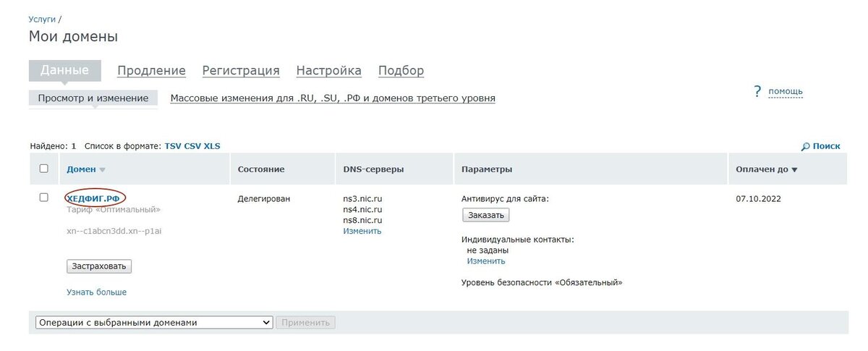Click the question mark help icon
This screenshot has width=868, height=351.
click(757, 91)
